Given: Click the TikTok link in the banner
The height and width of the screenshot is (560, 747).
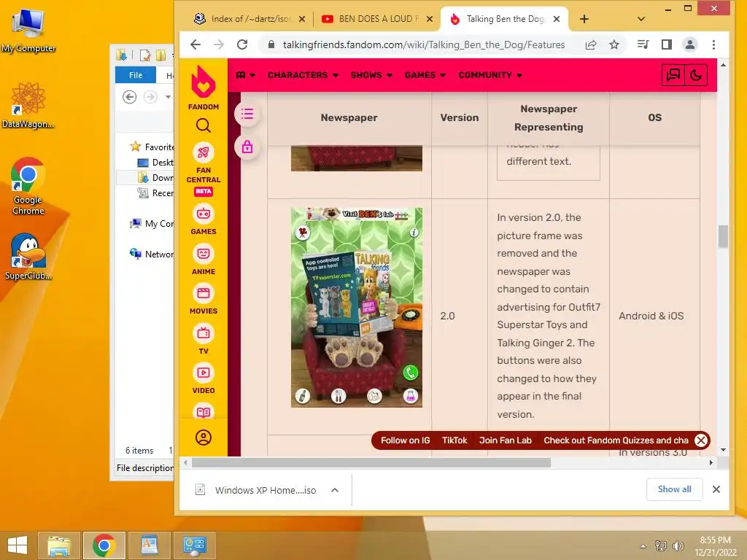Looking at the screenshot, I should click(454, 440).
